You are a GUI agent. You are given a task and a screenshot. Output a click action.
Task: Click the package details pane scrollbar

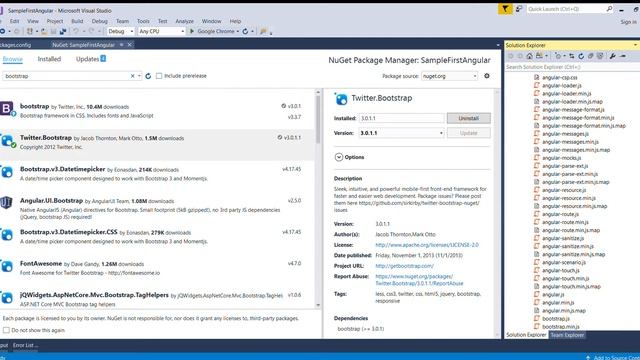[x=497, y=212]
